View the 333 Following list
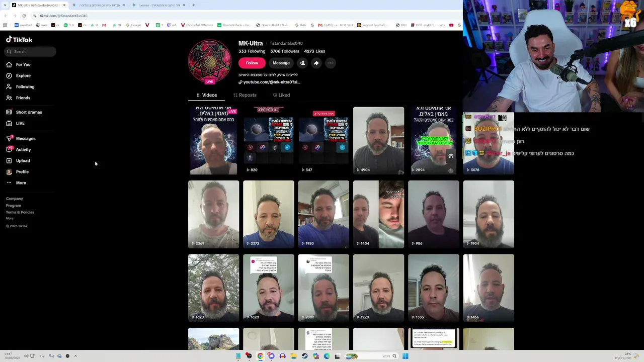 [x=252, y=51]
